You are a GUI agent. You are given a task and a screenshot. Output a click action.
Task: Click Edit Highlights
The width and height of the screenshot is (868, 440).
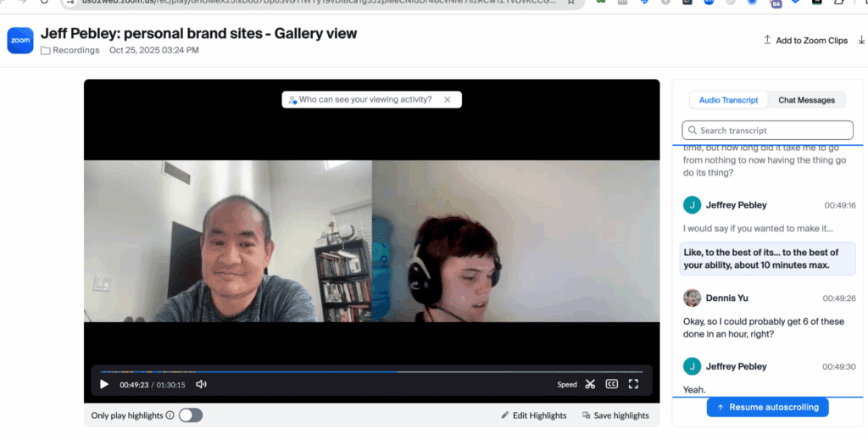pos(534,415)
